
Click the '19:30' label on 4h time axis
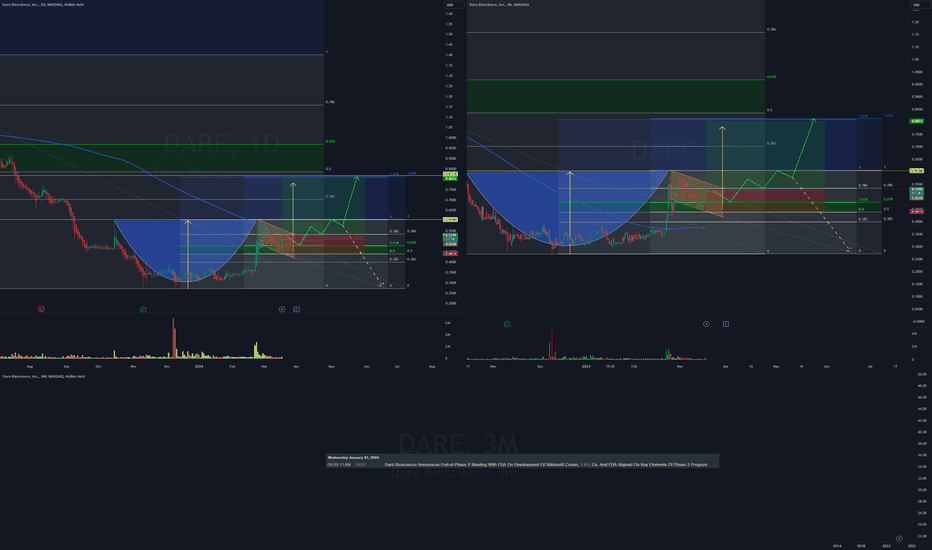610,366
